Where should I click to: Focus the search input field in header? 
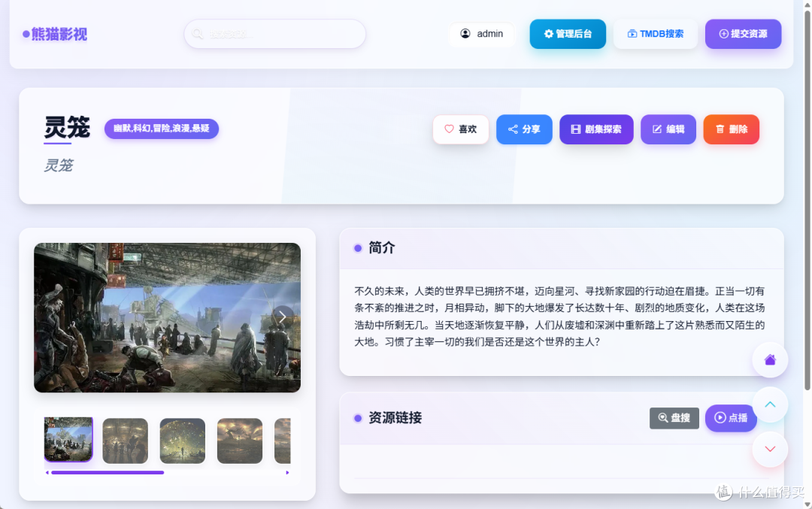pyautogui.click(x=275, y=34)
